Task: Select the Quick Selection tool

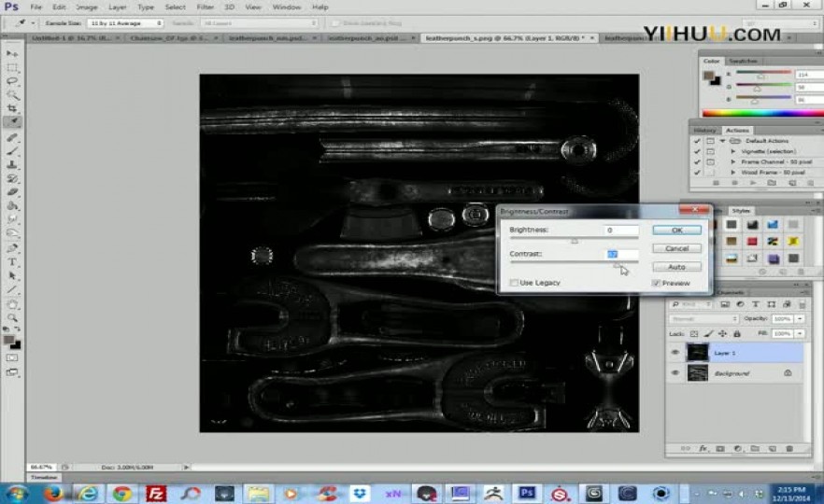Action: pyautogui.click(x=12, y=95)
